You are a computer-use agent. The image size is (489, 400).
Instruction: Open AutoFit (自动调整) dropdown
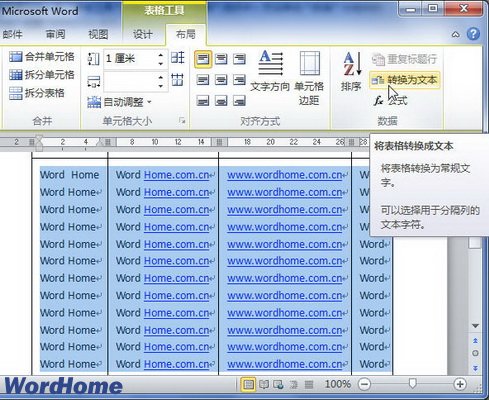coord(119,102)
